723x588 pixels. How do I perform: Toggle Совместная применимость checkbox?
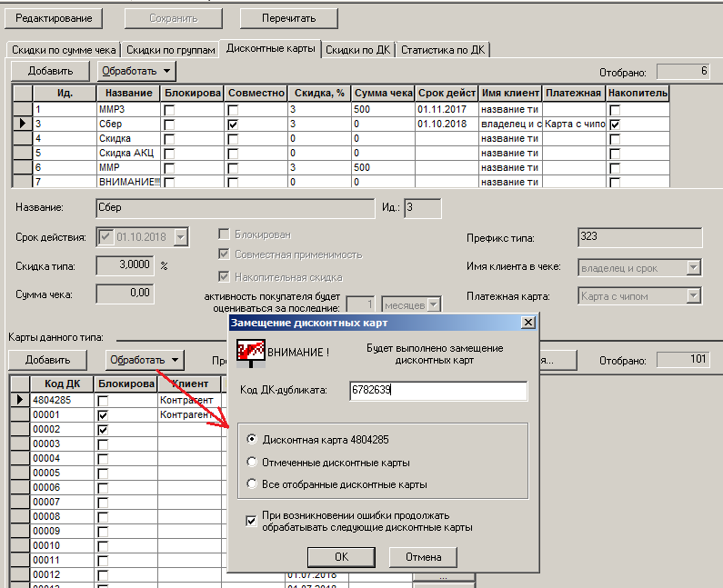click(x=224, y=254)
